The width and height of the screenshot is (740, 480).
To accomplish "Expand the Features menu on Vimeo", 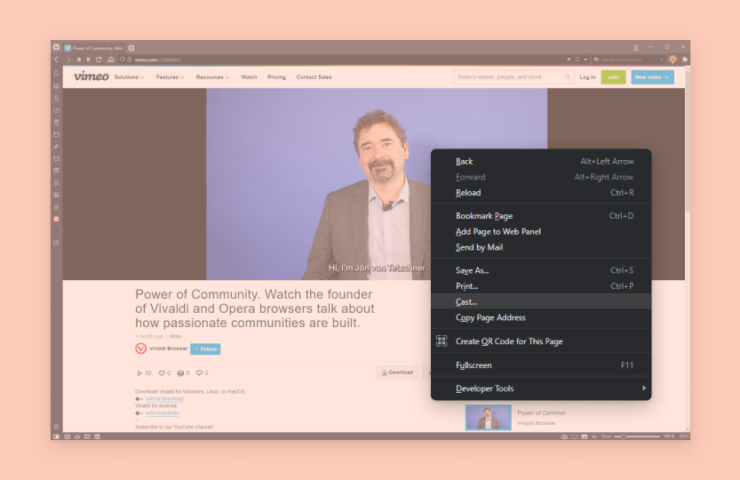I will (170, 77).
